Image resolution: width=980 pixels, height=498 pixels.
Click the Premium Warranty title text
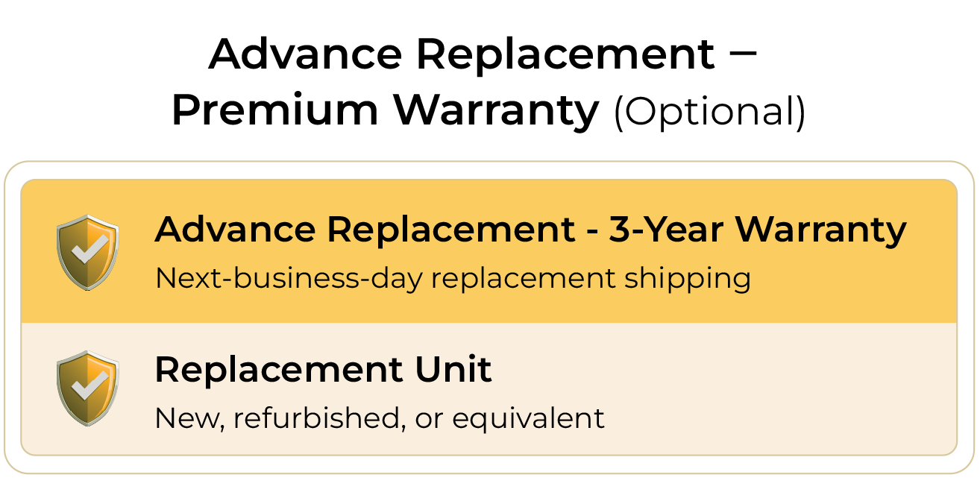[x=385, y=110]
